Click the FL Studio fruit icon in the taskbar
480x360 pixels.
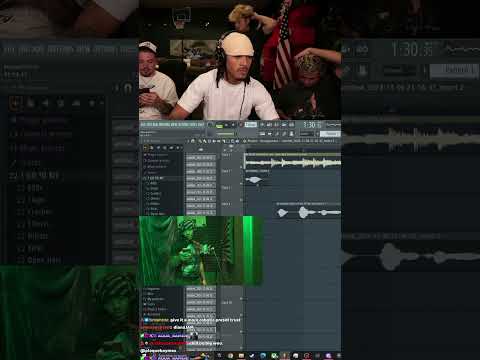coord(284,356)
